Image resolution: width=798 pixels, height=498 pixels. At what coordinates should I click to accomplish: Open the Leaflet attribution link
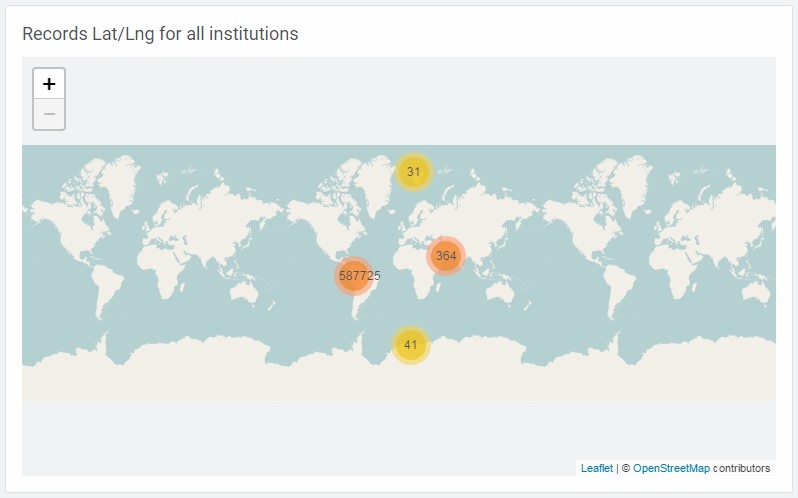(x=596, y=468)
